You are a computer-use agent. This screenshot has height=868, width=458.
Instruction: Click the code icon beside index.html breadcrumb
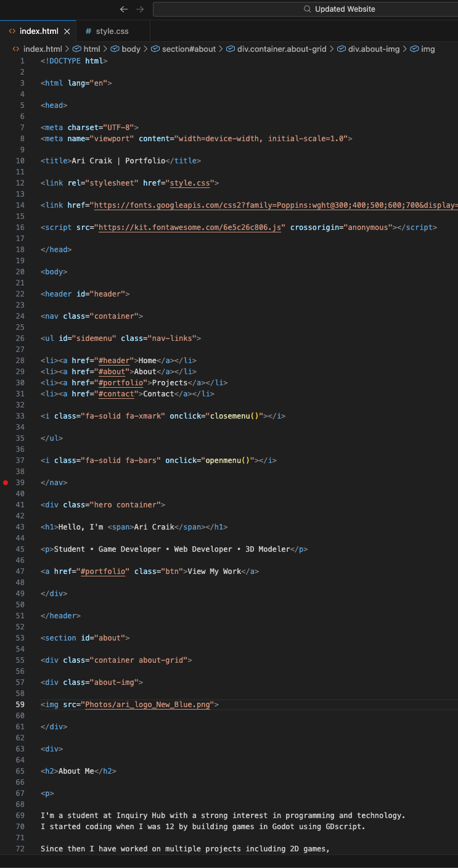pos(15,48)
